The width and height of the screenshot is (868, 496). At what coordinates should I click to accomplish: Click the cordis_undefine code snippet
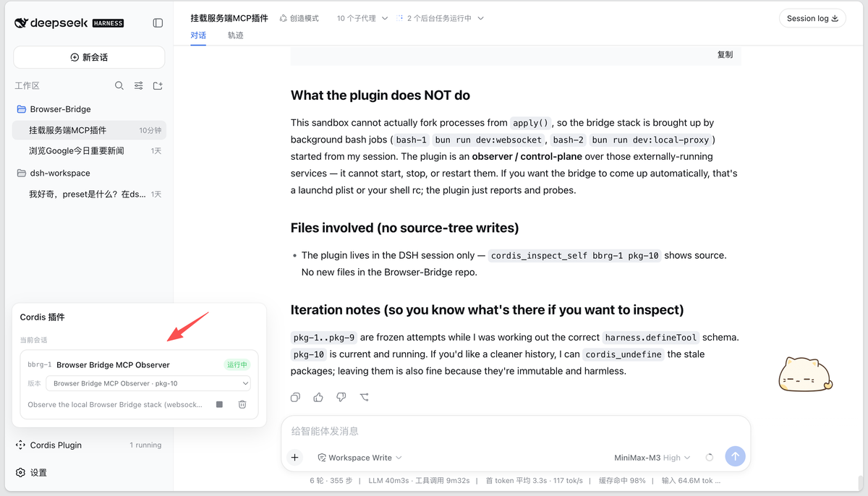pyautogui.click(x=624, y=354)
